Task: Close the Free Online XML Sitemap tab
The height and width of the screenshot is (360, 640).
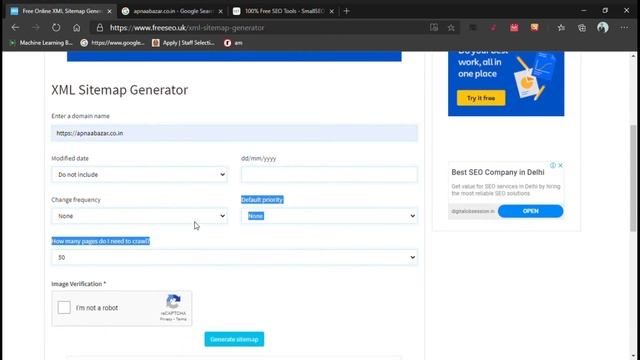Action: tap(109, 11)
